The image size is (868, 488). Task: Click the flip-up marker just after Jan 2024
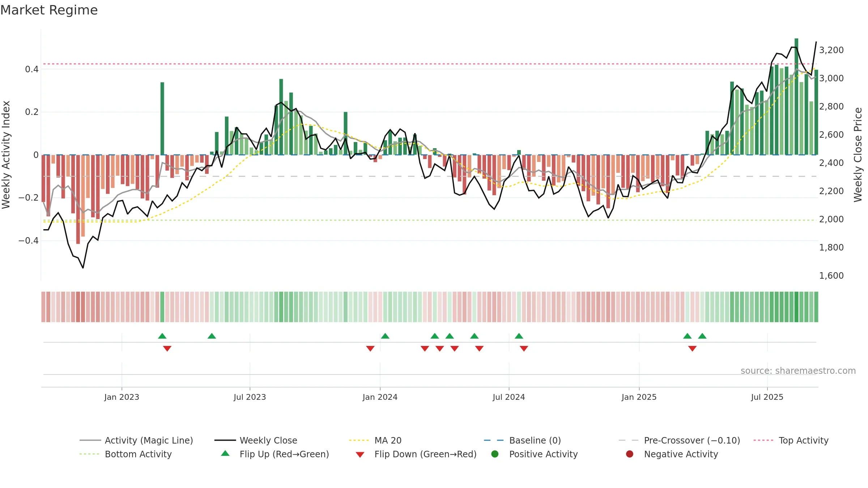tap(385, 336)
